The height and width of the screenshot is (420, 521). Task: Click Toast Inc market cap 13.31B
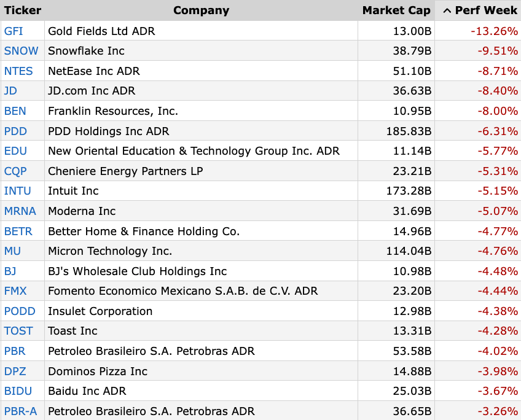point(412,331)
